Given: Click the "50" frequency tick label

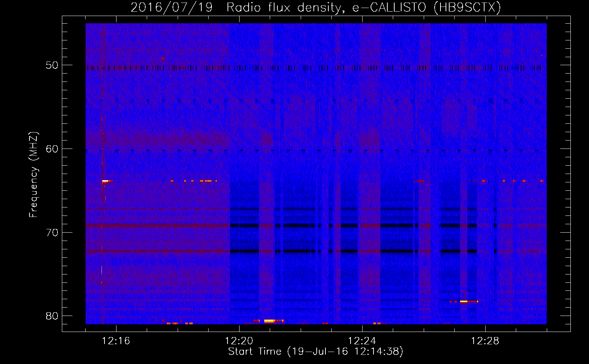Looking at the screenshot, I should [52, 65].
